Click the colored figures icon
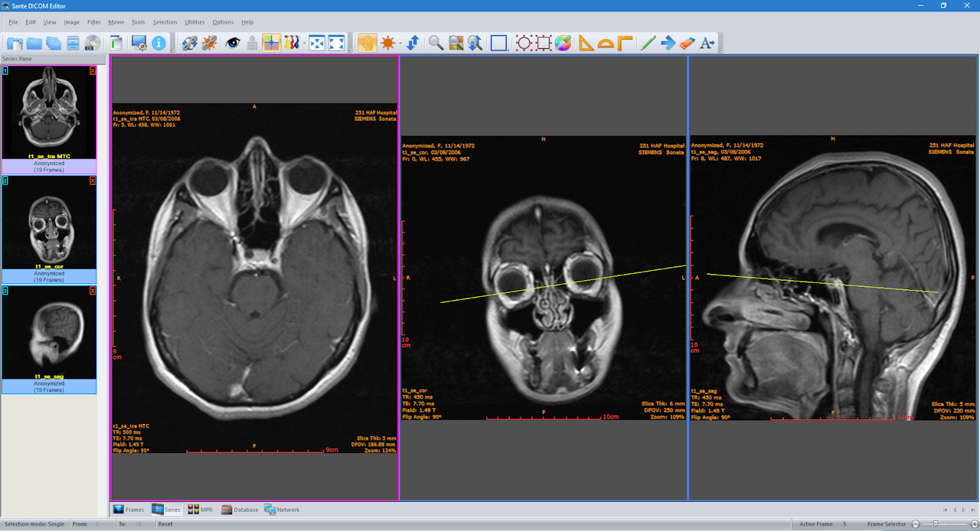 click(291, 43)
